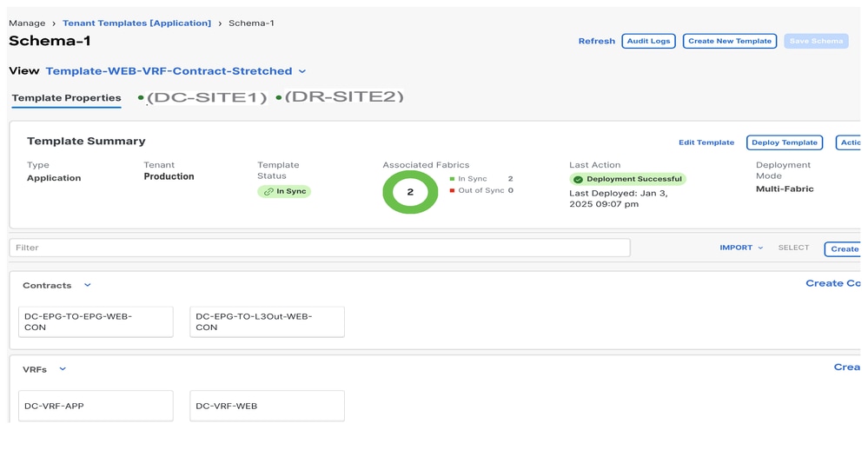This screenshot has width=868, height=463.
Task: Switch to the DR-SITE2 tab
Action: (x=340, y=96)
